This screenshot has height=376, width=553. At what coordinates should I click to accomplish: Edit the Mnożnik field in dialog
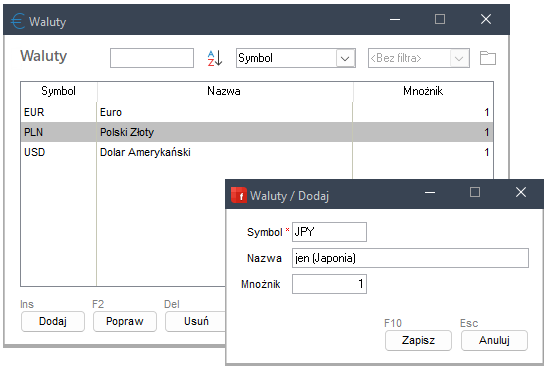coord(329,284)
